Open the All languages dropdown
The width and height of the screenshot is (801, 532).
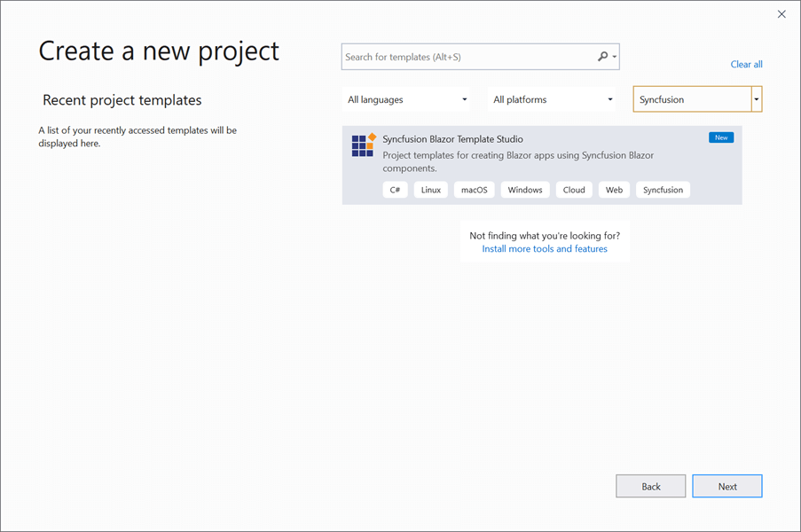tap(407, 99)
